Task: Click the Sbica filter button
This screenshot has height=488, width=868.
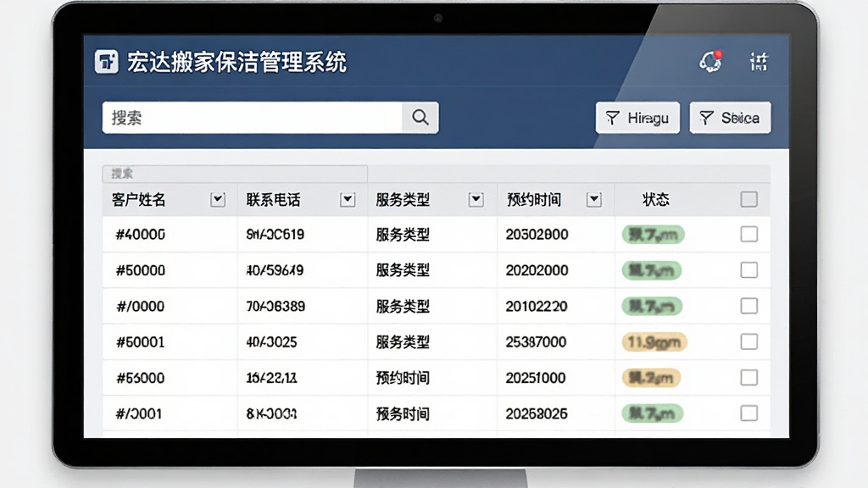Action: click(730, 118)
